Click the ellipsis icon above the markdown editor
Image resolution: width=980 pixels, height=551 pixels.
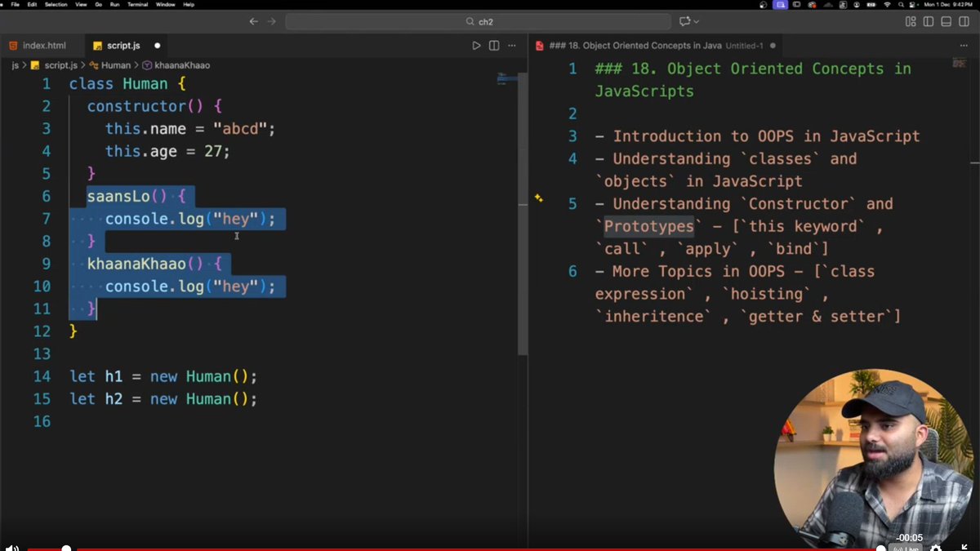[964, 46]
